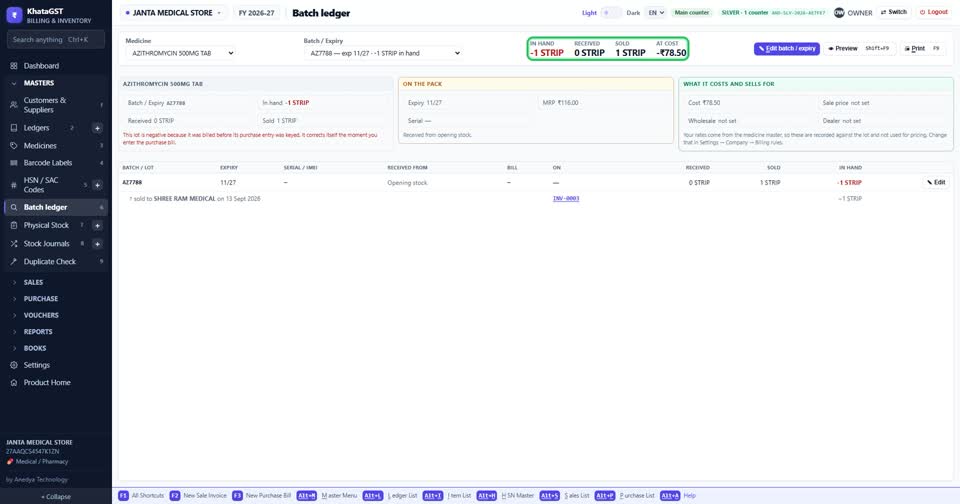Add a new HSN / SAC code with plus
This screenshot has width=960, height=504.
click(97, 185)
